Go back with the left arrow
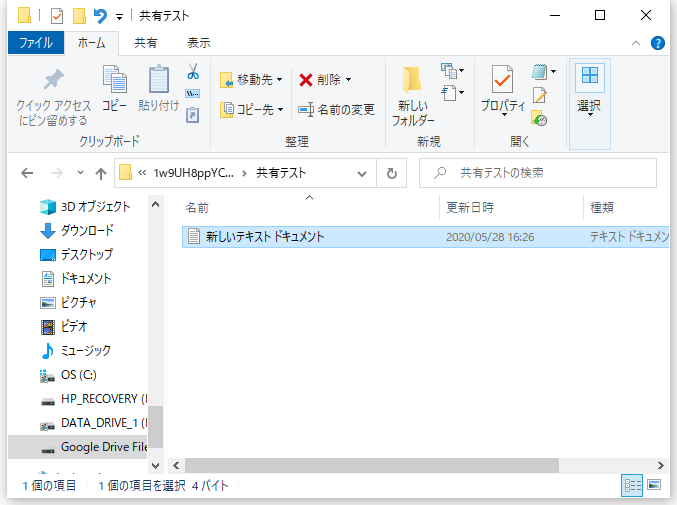 tap(27, 174)
